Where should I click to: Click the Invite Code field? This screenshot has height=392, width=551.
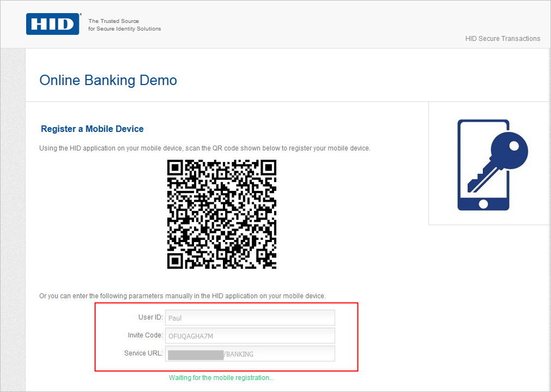(x=250, y=336)
